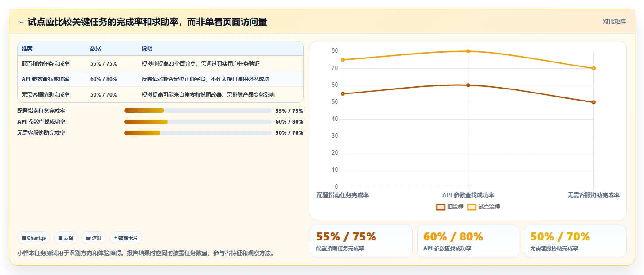Screen dimensions: 644x275
Task: Click the note starting 模拟提高可能来自搜索
Action: click(x=208, y=94)
